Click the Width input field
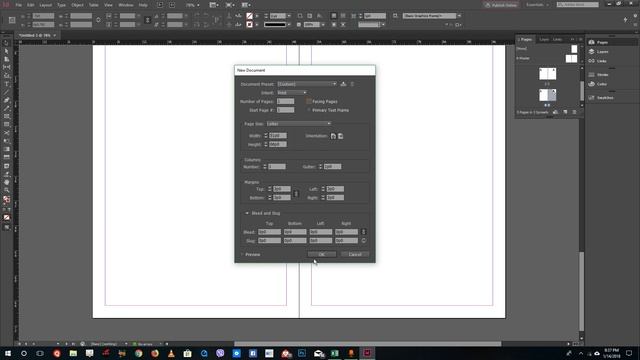This screenshot has height=360, width=640. (x=278, y=136)
